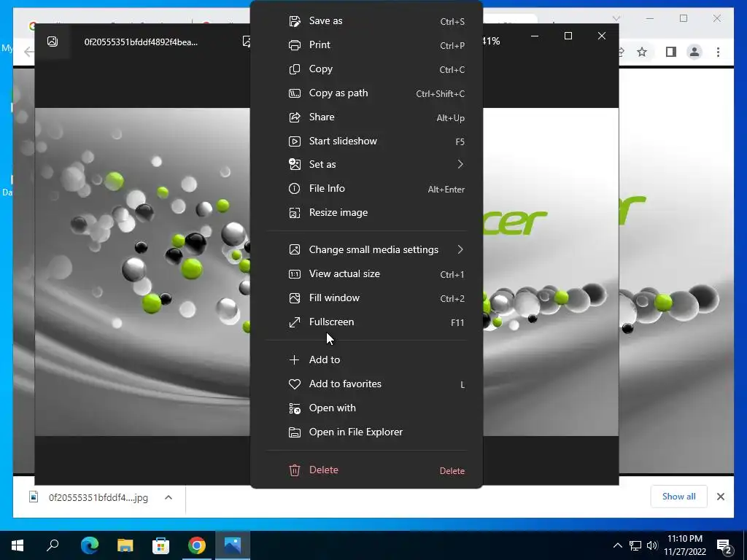Show hidden system tray icons chevron
The image size is (747, 560).
(617, 545)
